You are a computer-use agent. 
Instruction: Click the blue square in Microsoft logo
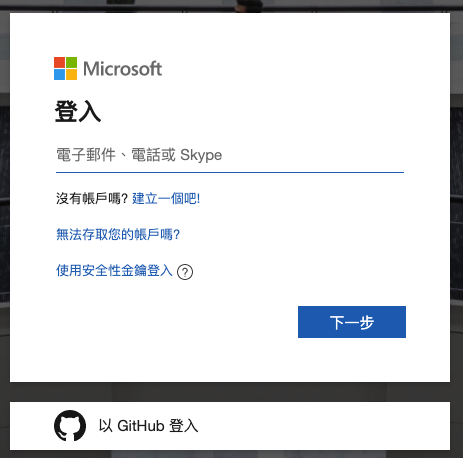click(59, 74)
